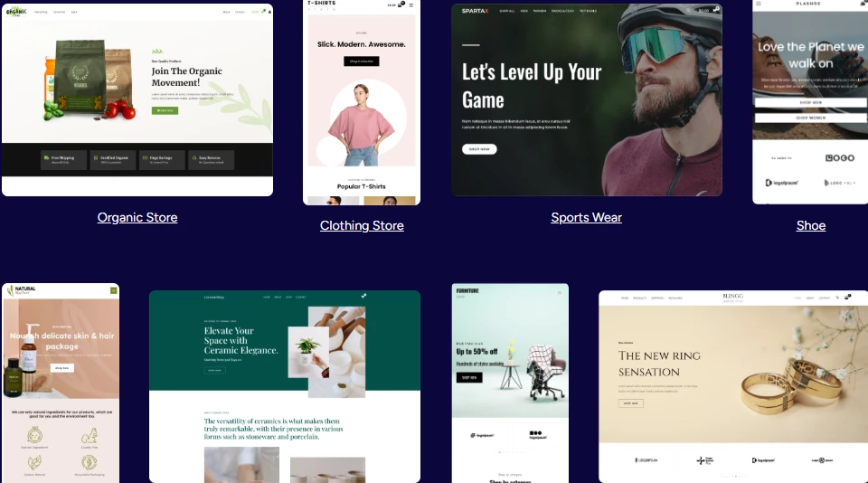Open the Sports Wear template link
The image size is (868, 483).
586,217
